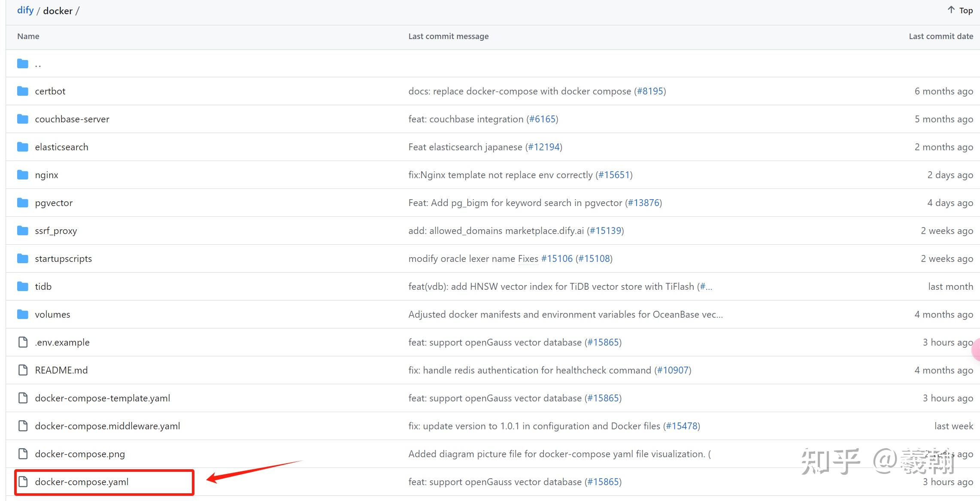Open the docker-compose.yaml file
Screen dimensions: 980x501
pos(82,482)
